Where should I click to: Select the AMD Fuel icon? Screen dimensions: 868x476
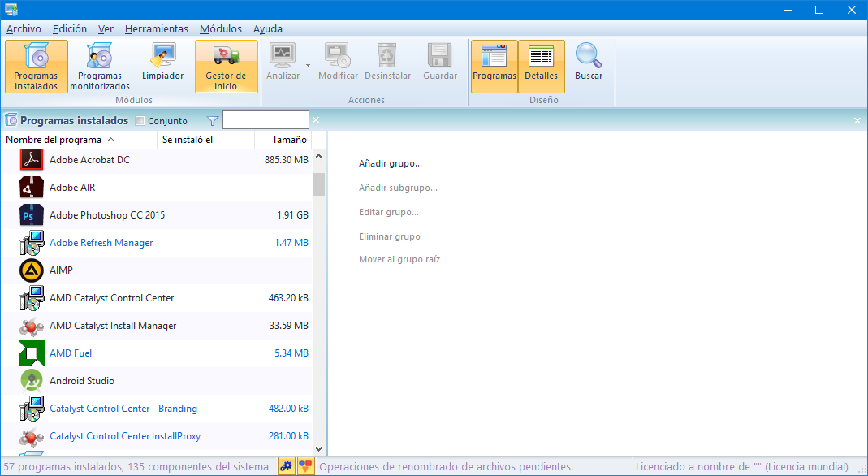32,353
